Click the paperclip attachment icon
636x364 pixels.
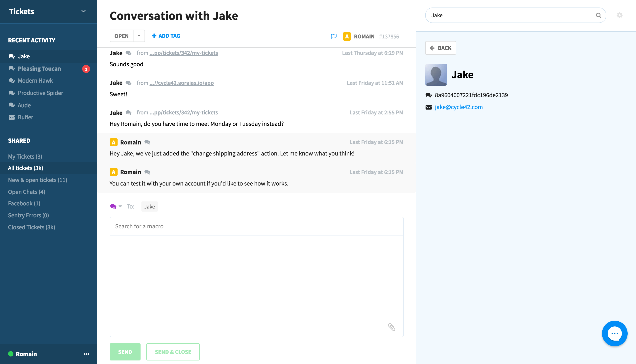[391, 327]
